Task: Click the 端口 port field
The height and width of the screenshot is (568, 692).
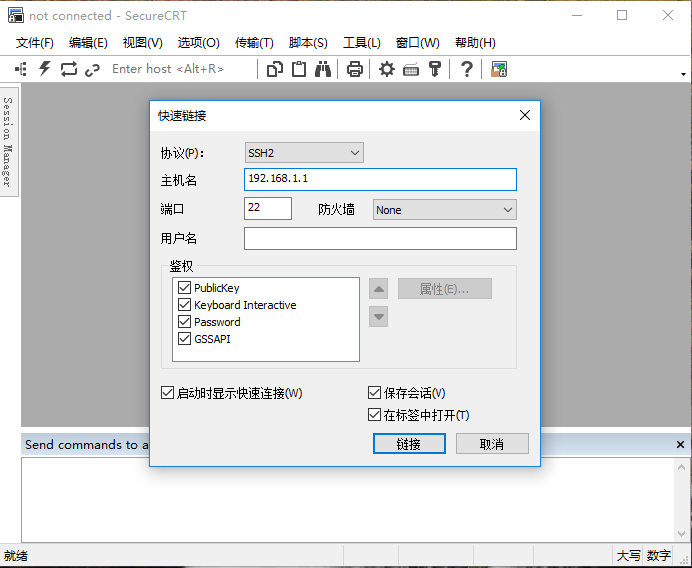Action: pyautogui.click(x=268, y=208)
